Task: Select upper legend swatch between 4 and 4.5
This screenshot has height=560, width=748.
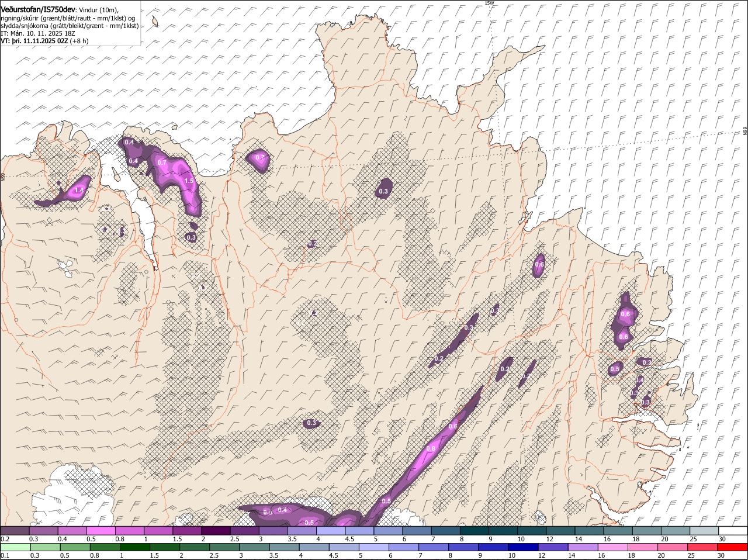Action: point(330,531)
